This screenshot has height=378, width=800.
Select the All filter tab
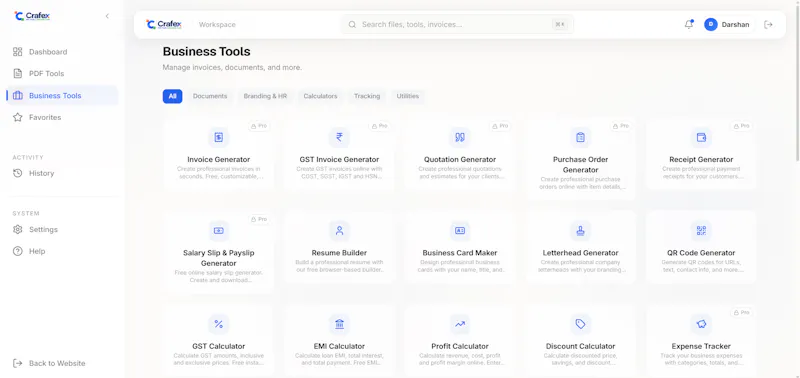point(172,96)
